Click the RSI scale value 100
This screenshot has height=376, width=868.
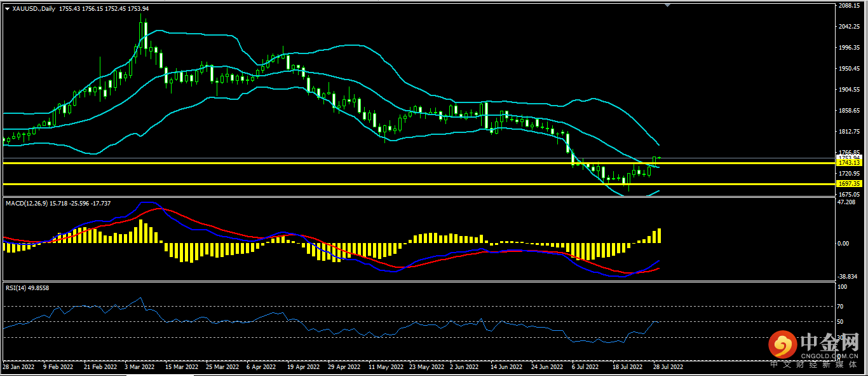click(843, 288)
